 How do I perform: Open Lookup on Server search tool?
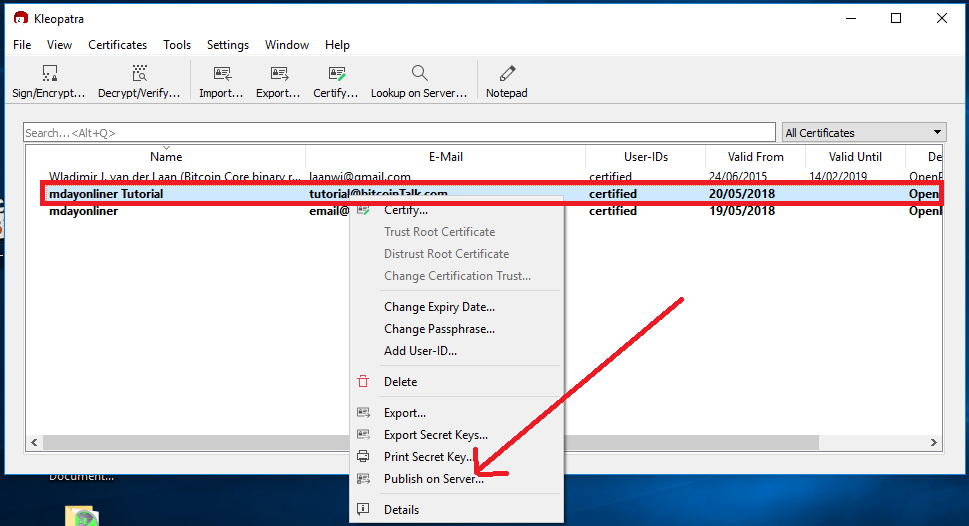(419, 82)
